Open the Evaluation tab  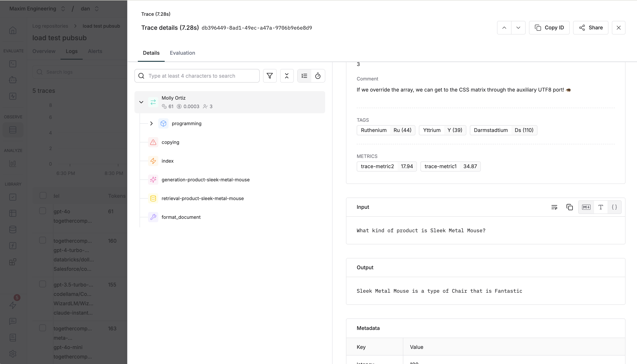[182, 53]
